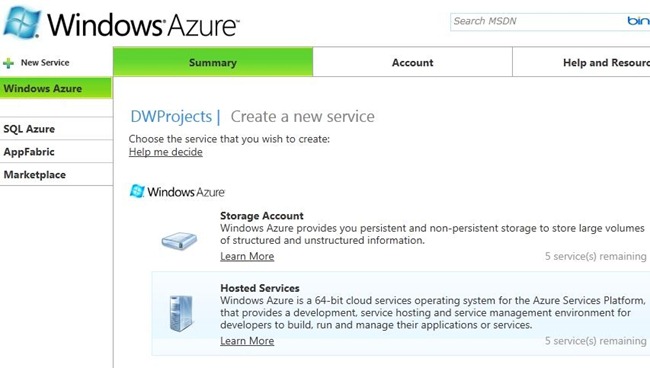Image resolution: width=650 pixels, height=368 pixels.
Task: Open Marketplace in the sidebar
Action: [56, 174]
